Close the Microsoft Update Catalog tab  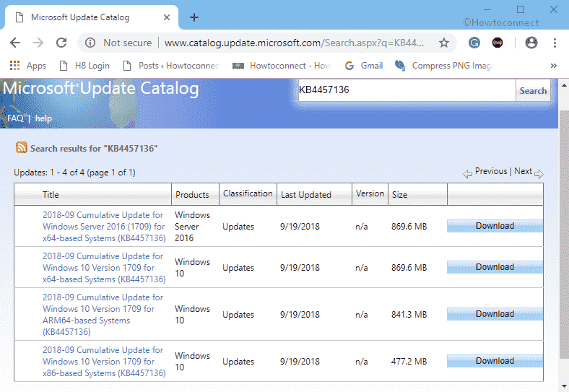point(167,17)
